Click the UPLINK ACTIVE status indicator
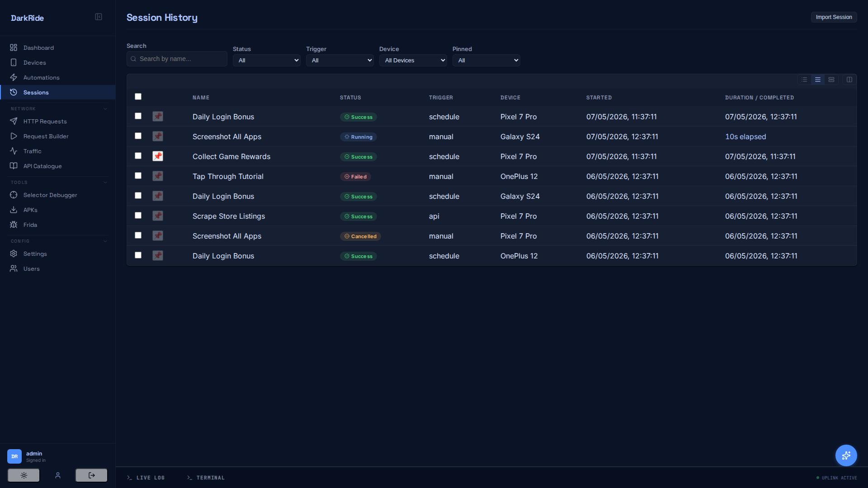The height and width of the screenshot is (488, 868). click(x=836, y=478)
